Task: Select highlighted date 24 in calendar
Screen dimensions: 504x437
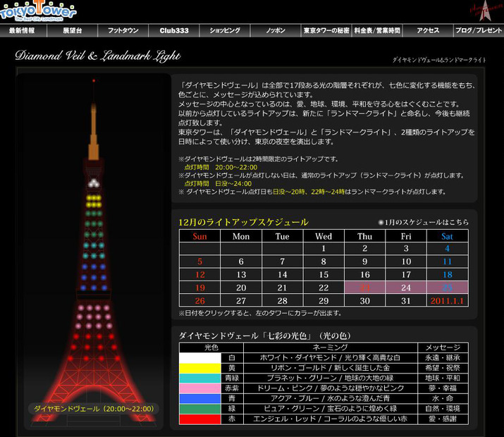Action: (x=406, y=288)
